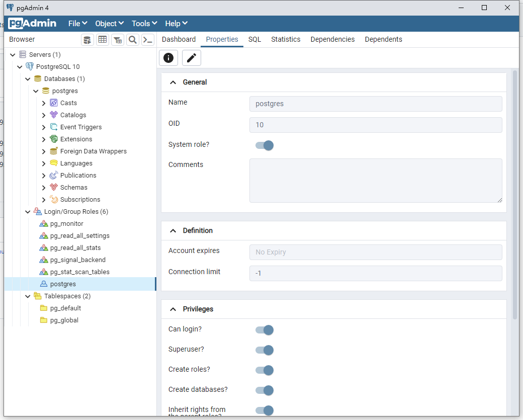Select the pg_global tablespace
Image resolution: width=523 pixels, height=420 pixels.
click(x=64, y=320)
